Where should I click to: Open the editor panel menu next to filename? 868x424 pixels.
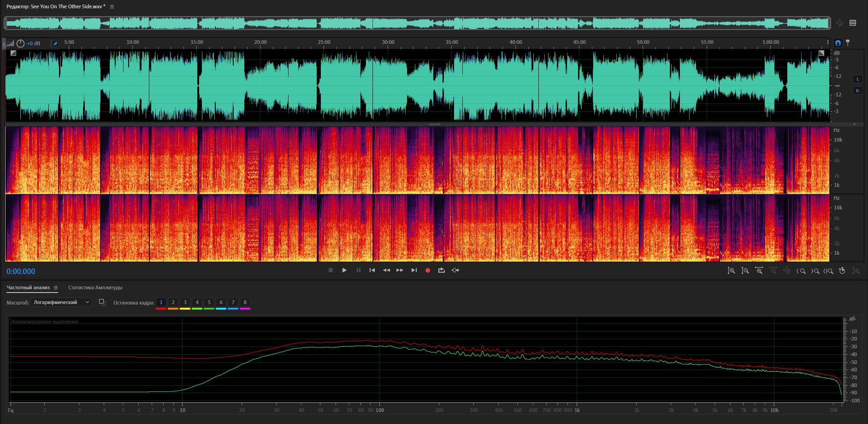pyautogui.click(x=112, y=7)
